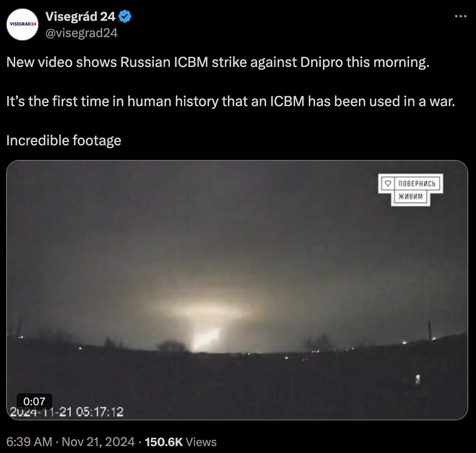Click the Visegrád 24 display name

[80, 16]
